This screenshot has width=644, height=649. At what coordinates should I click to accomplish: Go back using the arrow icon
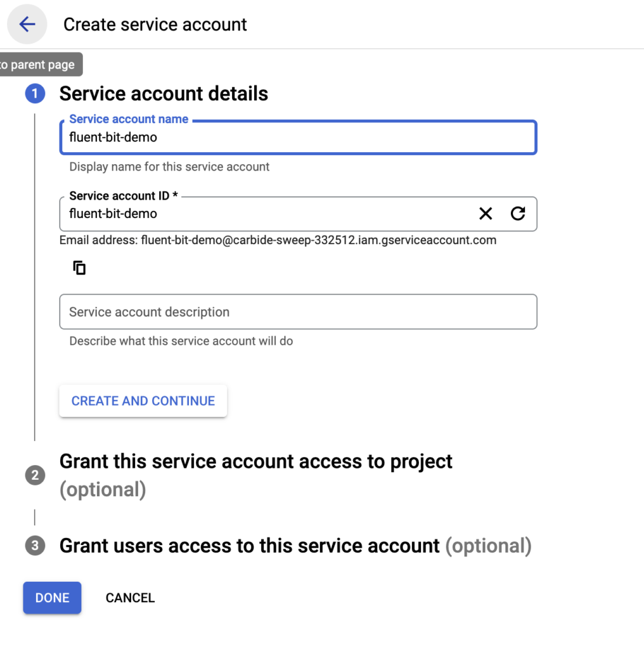[27, 25]
